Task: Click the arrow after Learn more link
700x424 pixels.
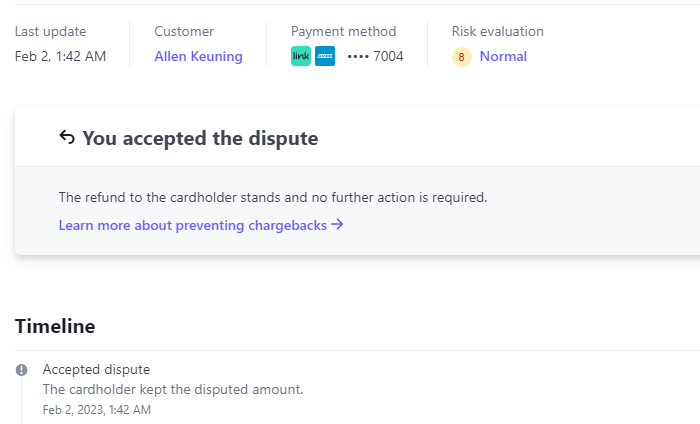Action: [x=338, y=225]
